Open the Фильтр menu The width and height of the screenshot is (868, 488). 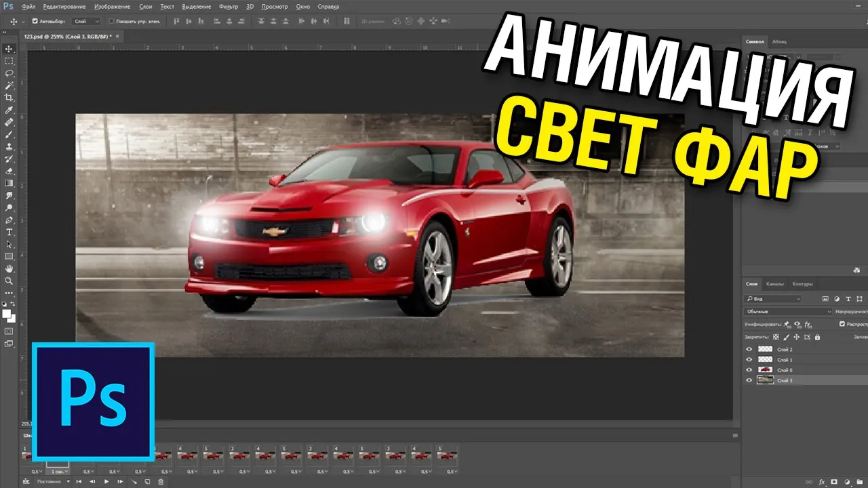point(229,6)
